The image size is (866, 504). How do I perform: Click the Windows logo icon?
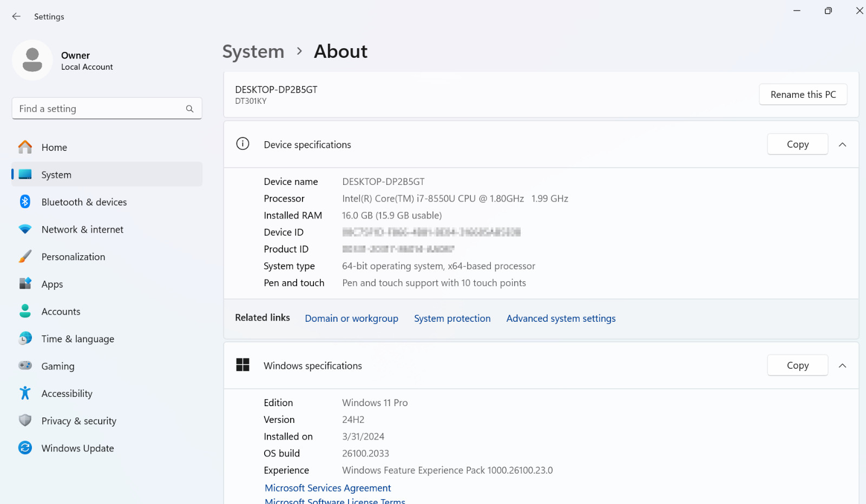tap(242, 365)
